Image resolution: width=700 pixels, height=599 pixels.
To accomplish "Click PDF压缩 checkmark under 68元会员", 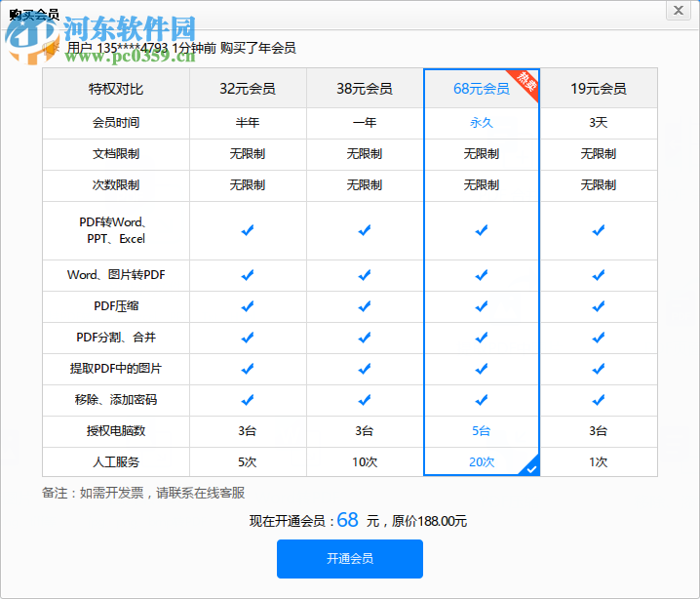I will point(482,306).
